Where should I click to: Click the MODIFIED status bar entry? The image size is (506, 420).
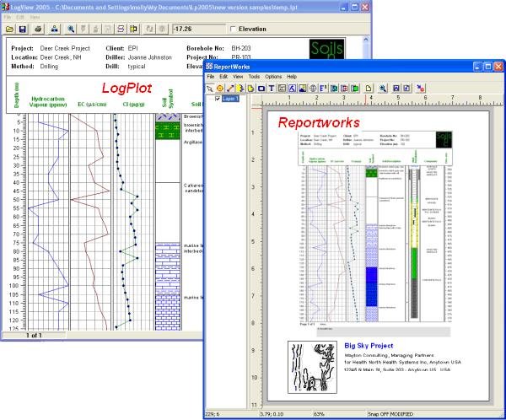tap(401, 414)
